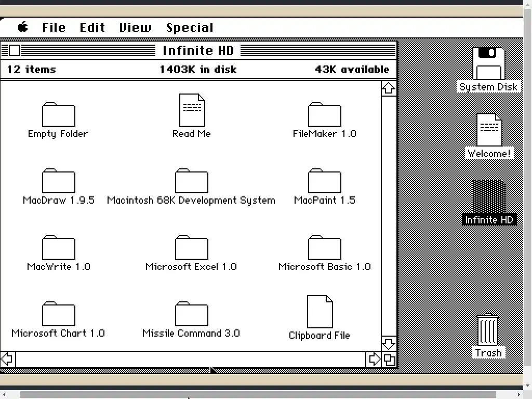Screen dimensions: 532x399
Task: Click the 'Infinite HD' desktop disk label
Action: (489, 220)
